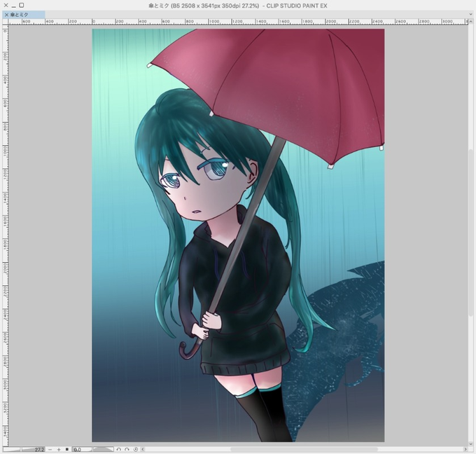The image size is (476, 454).
Task: Click the horizontal scrollbar left arrow
Action: (143, 449)
